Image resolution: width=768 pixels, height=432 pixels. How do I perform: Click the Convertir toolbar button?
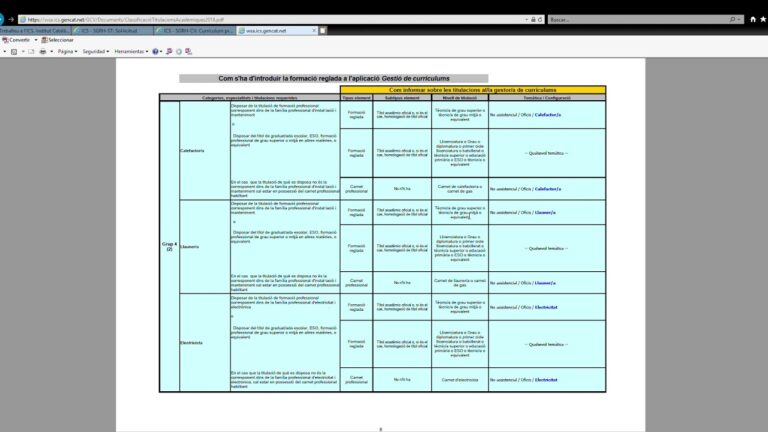(x=16, y=40)
